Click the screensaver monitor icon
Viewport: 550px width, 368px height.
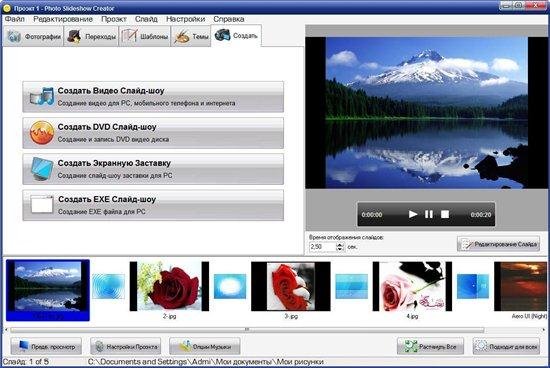(x=42, y=169)
